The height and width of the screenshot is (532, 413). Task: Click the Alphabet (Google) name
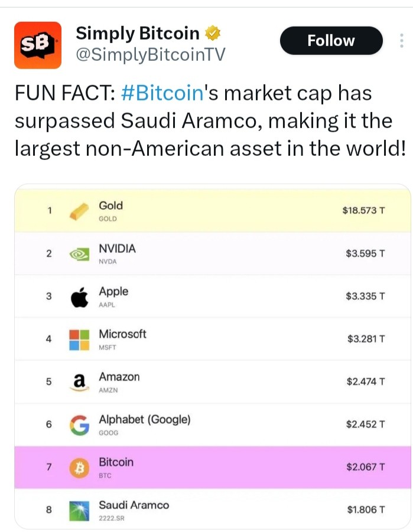[145, 420]
